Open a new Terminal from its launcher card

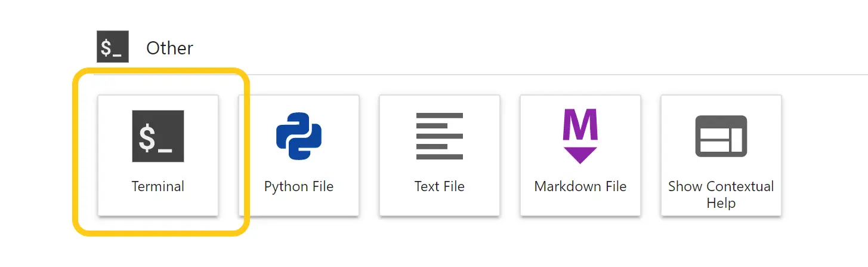pos(158,155)
